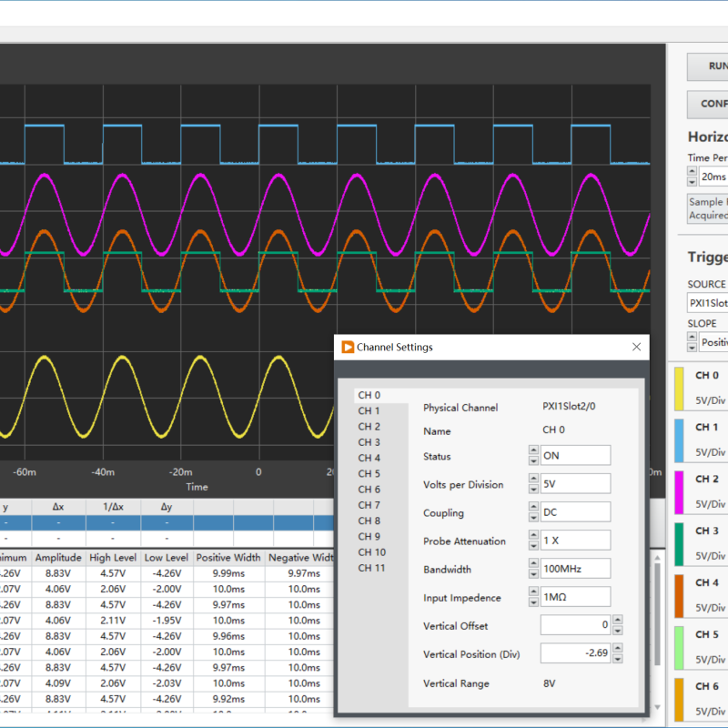The width and height of the screenshot is (728, 728).
Task: Open the Probe Attenuation 1 X selector
Action: pyautogui.click(x=575, y=541)
